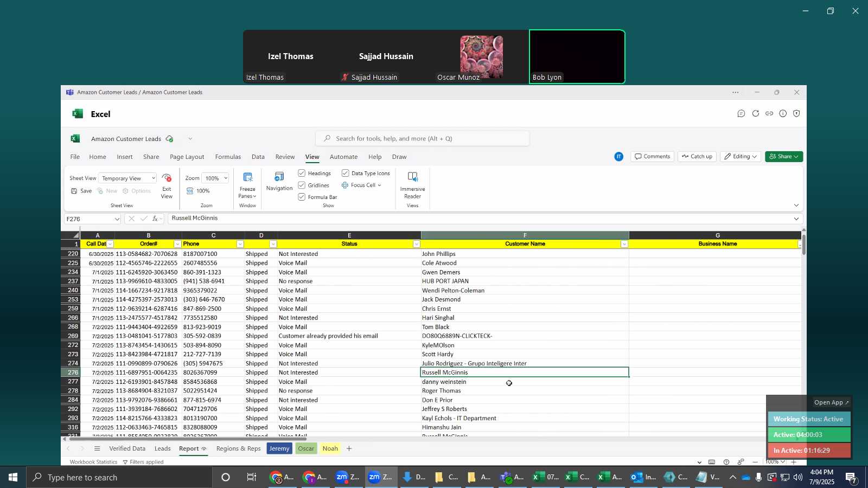Click the refresh icon in Excel header
The height and width of the screenshot is (488, 868).
pyautogui.click(x=755, y=113)
